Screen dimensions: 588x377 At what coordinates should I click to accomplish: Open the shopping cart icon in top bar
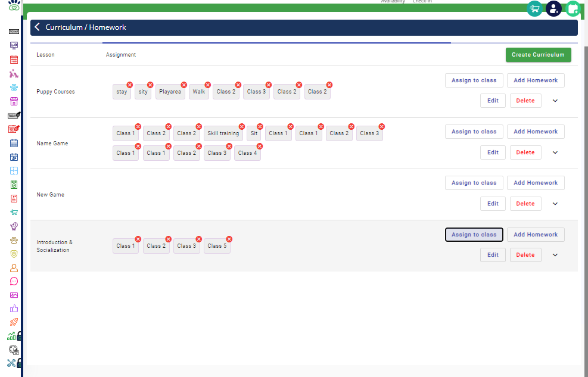coord(534,8)
